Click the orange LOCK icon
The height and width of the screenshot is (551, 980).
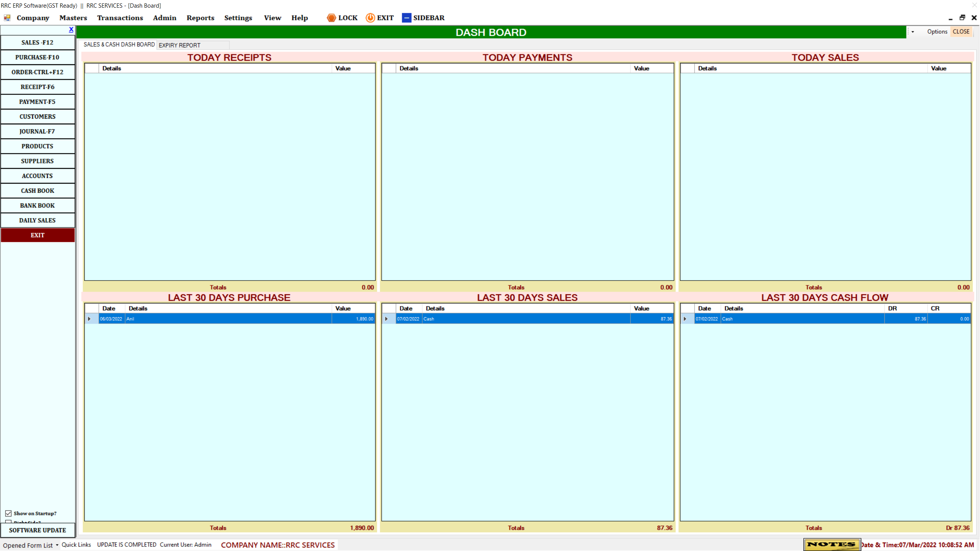click(331, 18)
